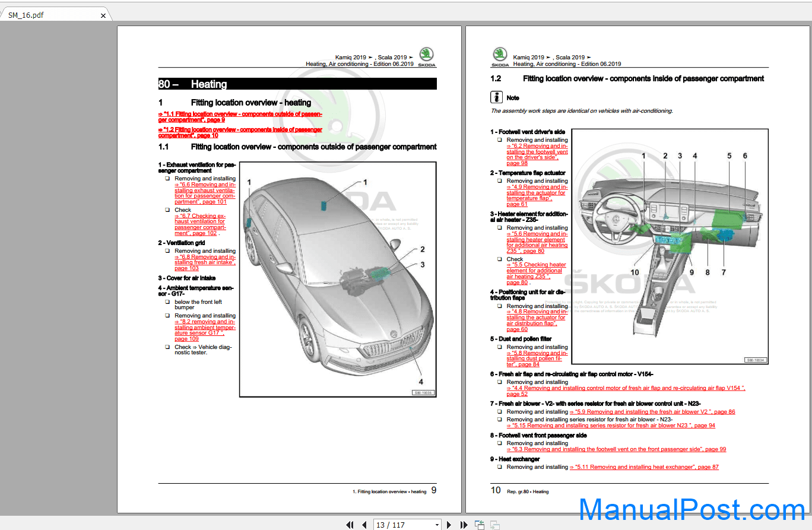Click item '6 - Fresh air flap' V154 heading
The height and width of the screenshot is (530, 812).
click(572, 374)
